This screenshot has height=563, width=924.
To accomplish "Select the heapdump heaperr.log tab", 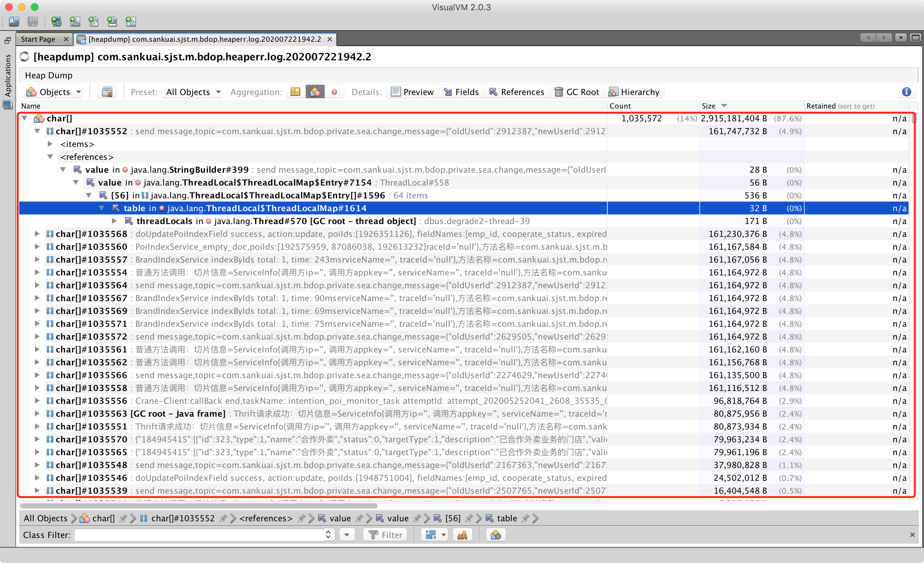I will click(x=204, y=39).
